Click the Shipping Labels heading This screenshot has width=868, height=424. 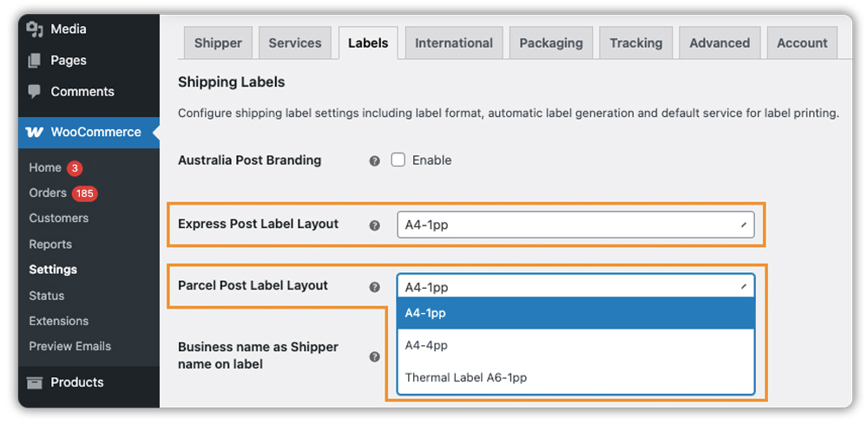point(232,82)
